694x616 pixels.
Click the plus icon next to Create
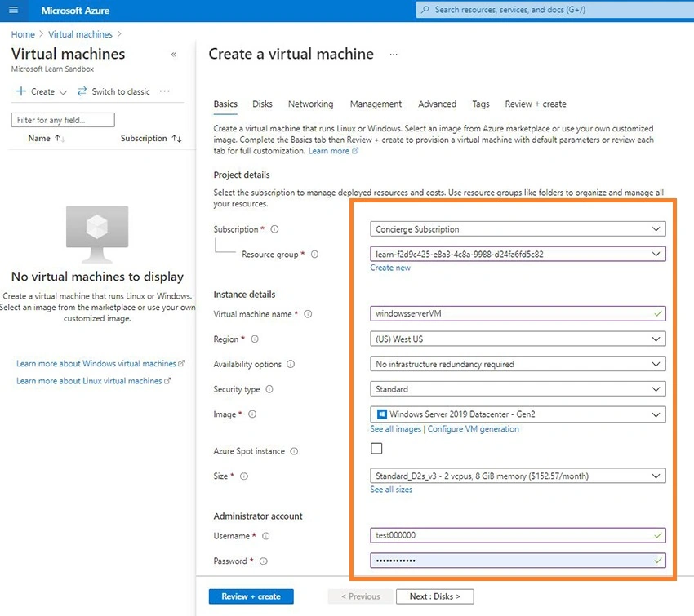(20, 91)
